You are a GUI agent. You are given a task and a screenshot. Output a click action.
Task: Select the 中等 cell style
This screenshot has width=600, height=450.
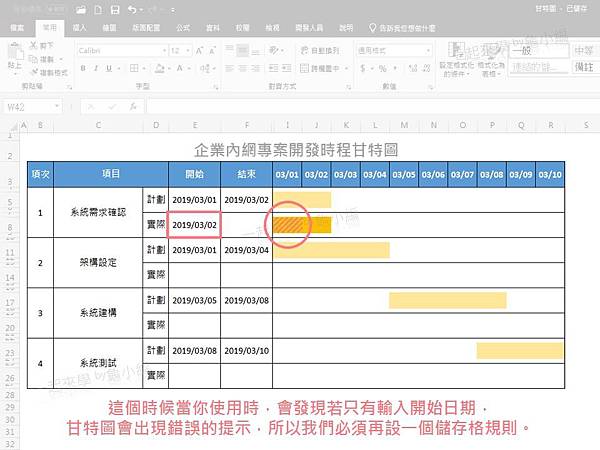click(585, 51)
